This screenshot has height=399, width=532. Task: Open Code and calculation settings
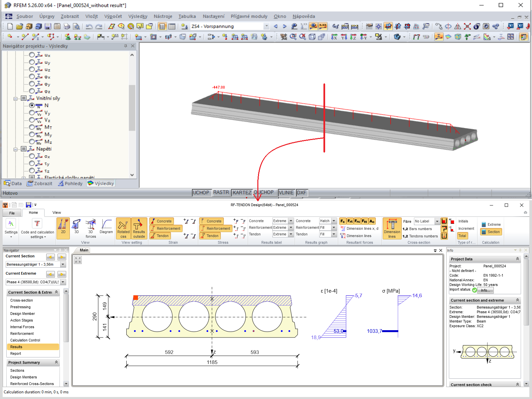[38, 228]
